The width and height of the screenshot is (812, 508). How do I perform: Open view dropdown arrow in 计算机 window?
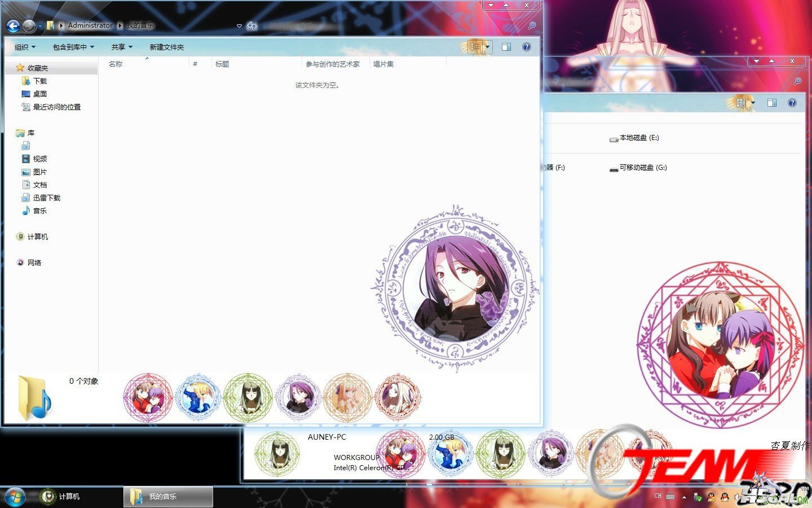753,103
